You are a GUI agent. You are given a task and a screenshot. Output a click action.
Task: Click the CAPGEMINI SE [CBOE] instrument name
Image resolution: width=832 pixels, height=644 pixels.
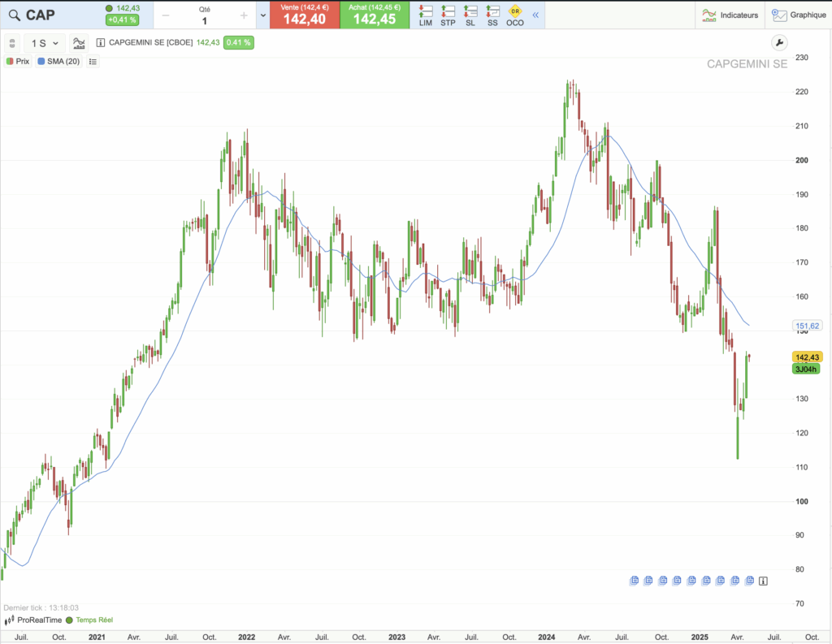pos(150,42)
